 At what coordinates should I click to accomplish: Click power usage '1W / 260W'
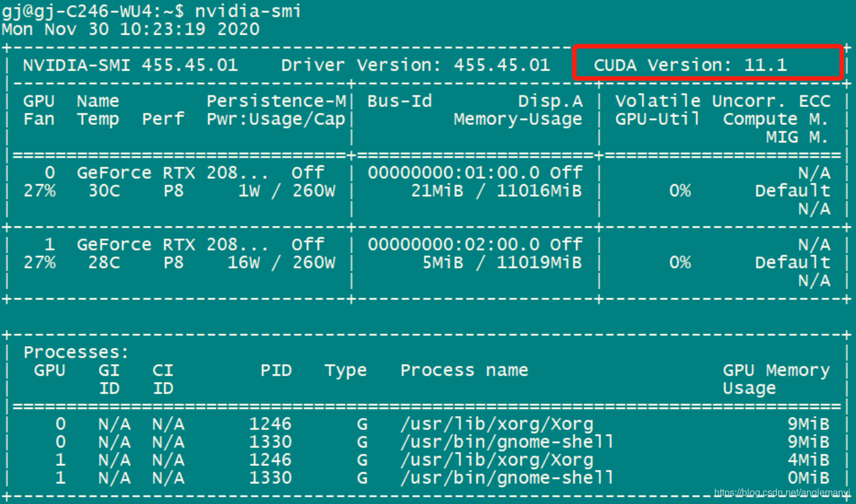point(287,190)
